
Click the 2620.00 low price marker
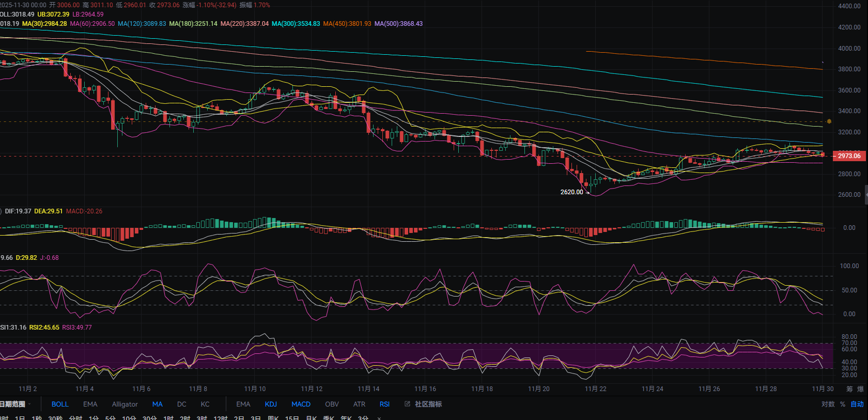coord(571,192)
